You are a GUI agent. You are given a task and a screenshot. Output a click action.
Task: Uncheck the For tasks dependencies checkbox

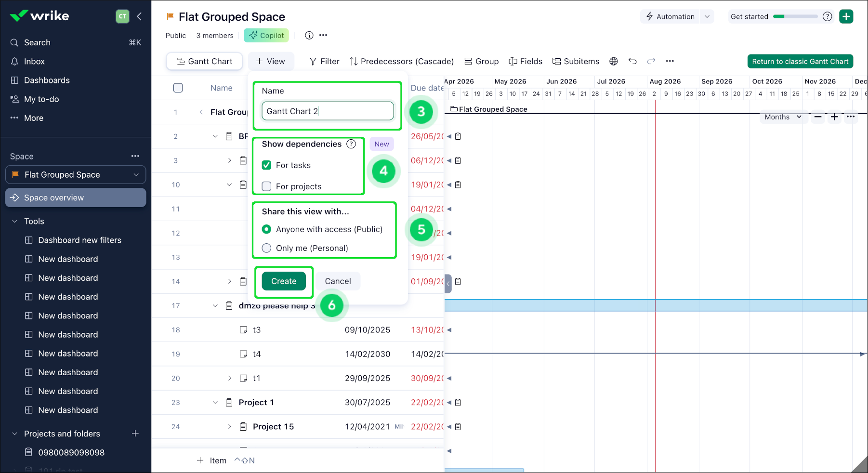pyautogui.click(x=266, y=165)
